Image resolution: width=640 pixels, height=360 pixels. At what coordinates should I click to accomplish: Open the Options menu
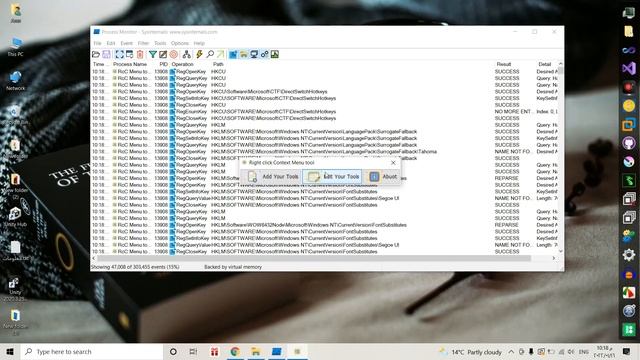[x=180, y=43]
